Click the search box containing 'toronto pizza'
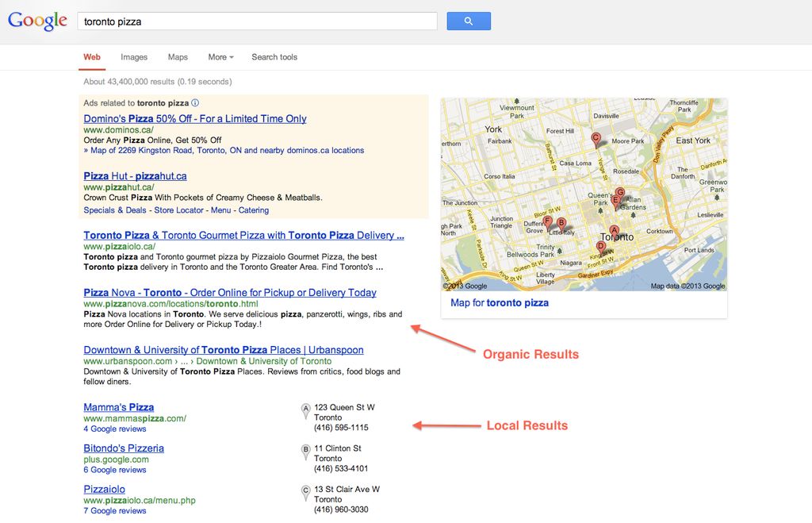 (258, 21)
